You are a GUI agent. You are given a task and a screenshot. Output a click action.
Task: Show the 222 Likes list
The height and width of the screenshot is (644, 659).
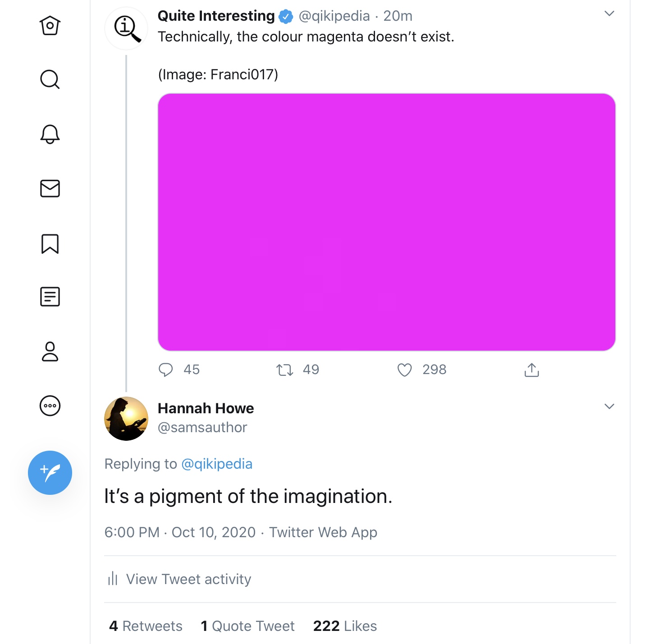coord(345,626)
